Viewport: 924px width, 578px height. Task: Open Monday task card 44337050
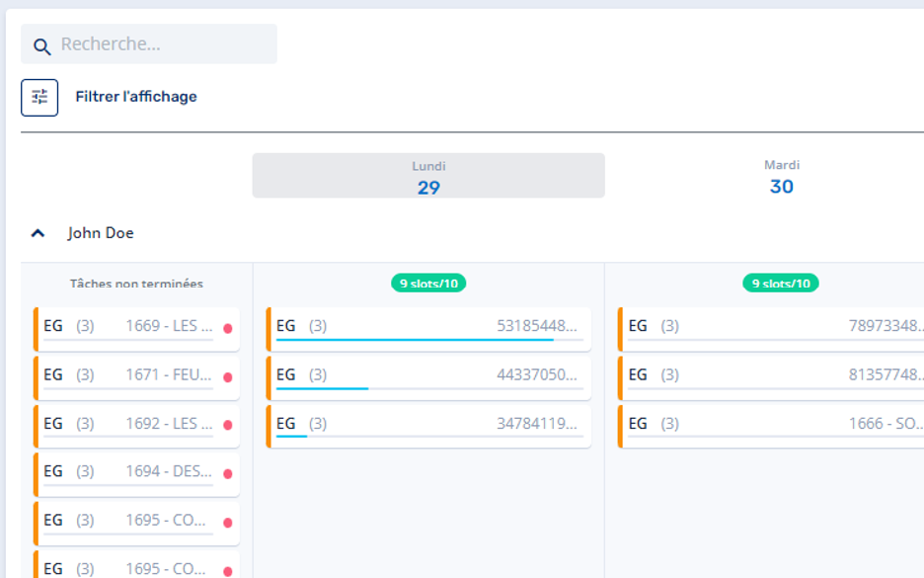pyautogui.click(x=428, y=377)
